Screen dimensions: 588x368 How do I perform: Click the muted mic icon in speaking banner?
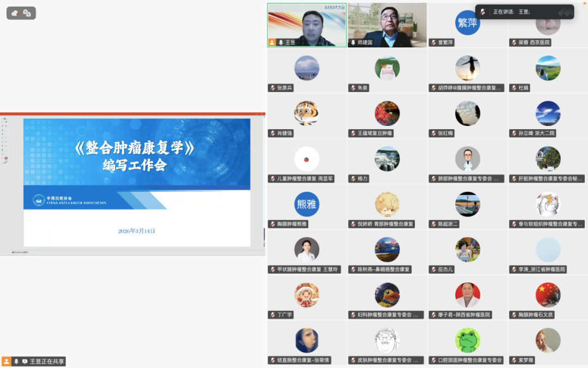pyautogui.click(x=482, y=11)
